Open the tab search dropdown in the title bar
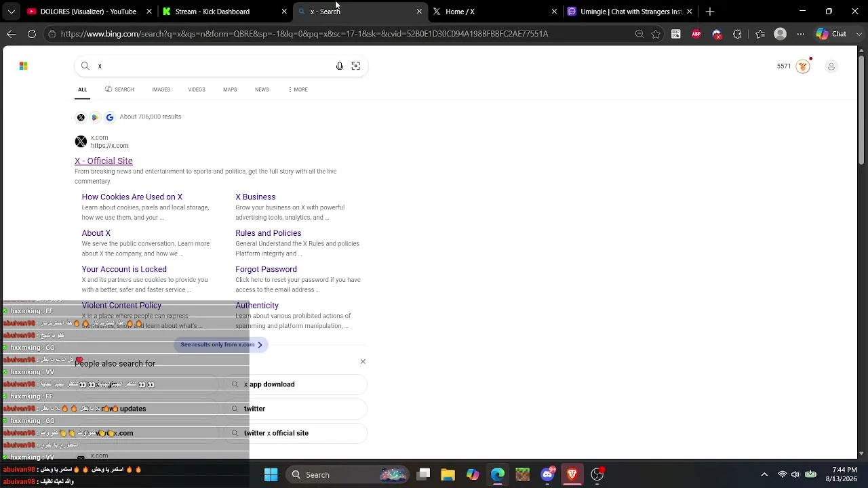Screen dimensions: 868x488 point(11,12)
